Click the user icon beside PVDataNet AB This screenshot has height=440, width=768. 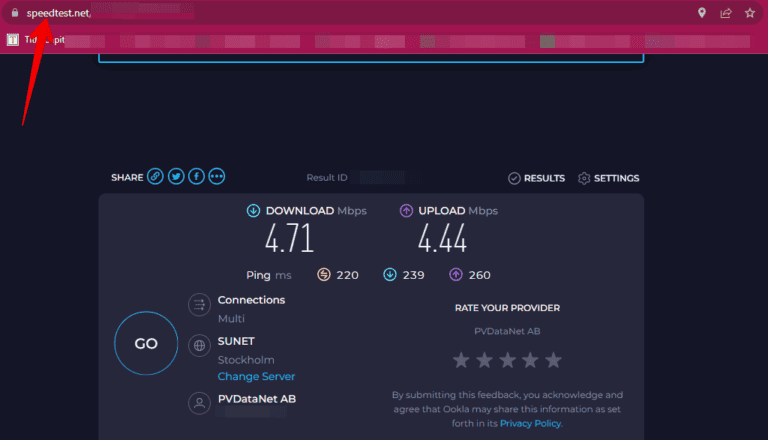(x=199, y=403)
